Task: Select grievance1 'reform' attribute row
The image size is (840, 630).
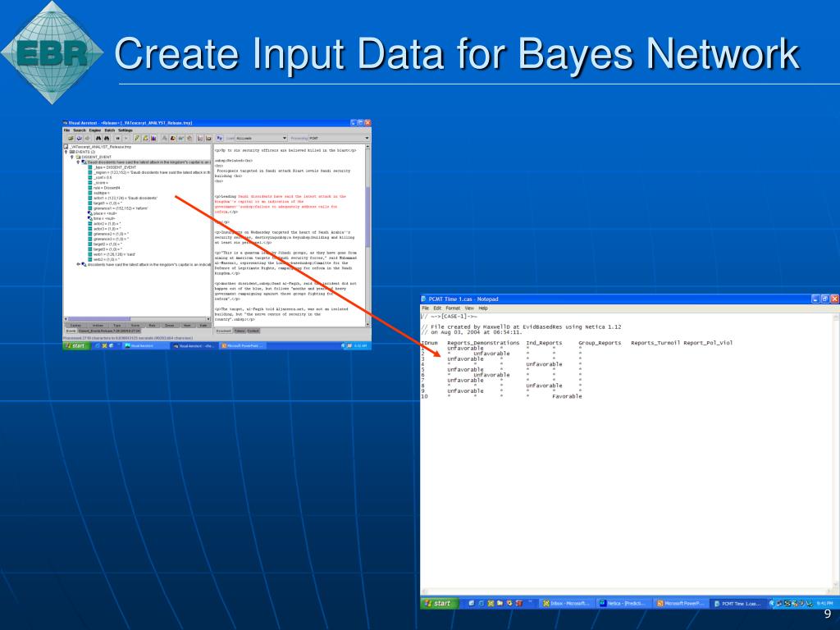Action: click(118, 208)
